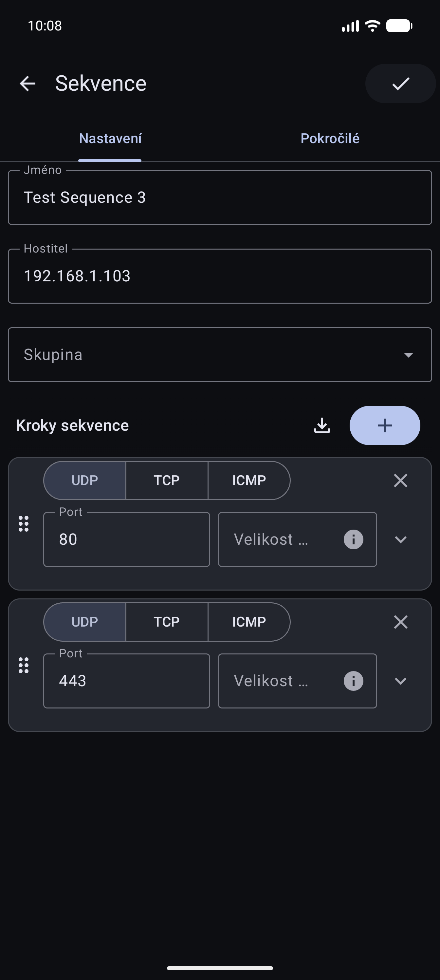Viewport: 440px width, 980px height.
Task: Select TCP for the port 80 step
Action: pyautogui.click(x=167, y=481)
